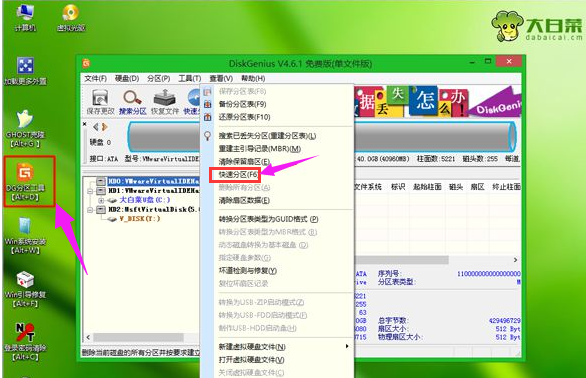Click next disk orange arrow
Viewport: 586px width, 378px height.
[x=105, y=127]
